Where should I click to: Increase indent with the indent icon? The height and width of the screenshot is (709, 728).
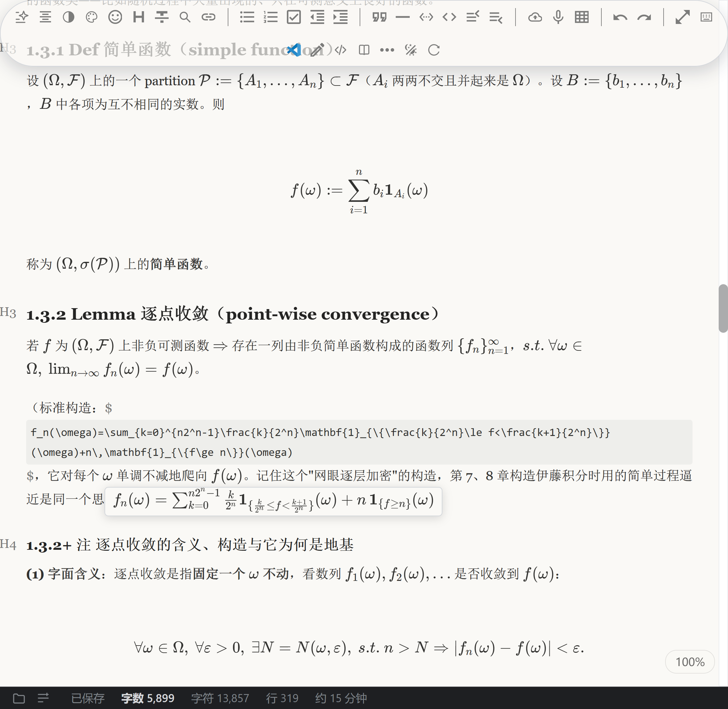(341, 17)
